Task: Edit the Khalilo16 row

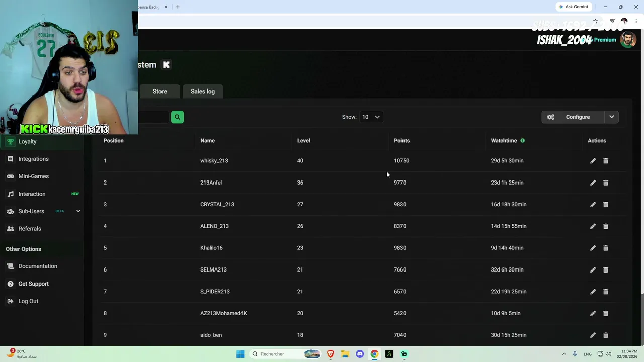Action: (593, 248)
